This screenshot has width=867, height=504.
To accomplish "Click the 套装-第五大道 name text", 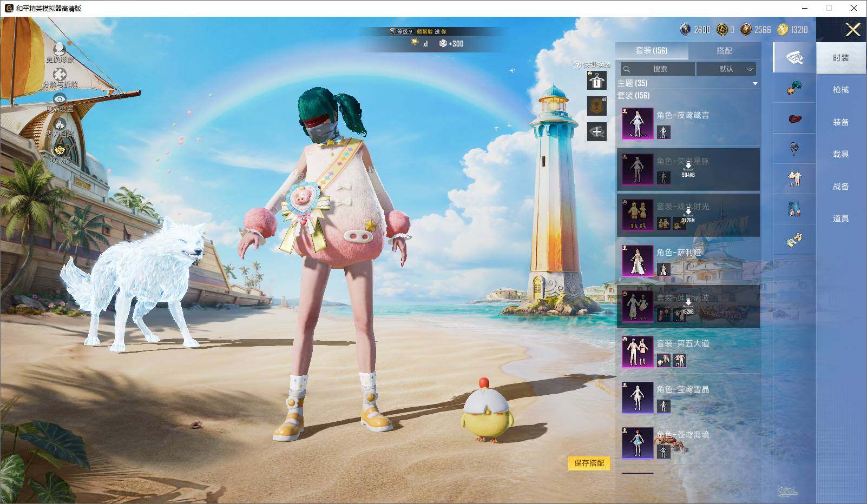I will tap(682, 343).
